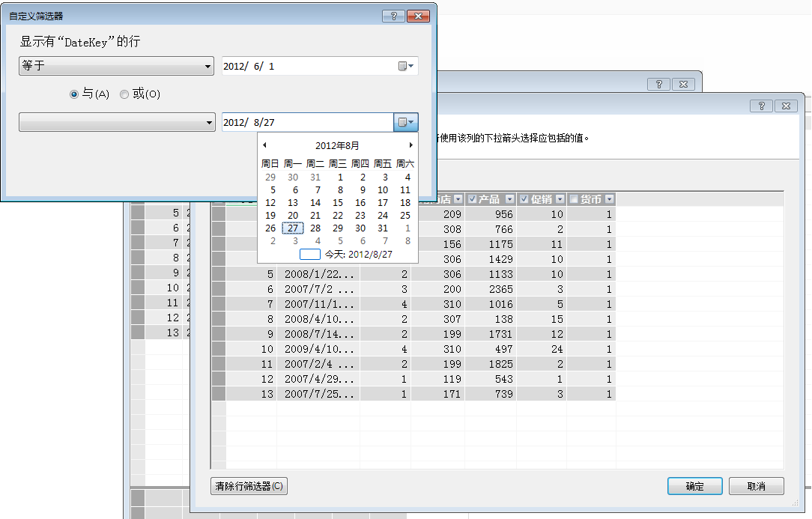This screenshot has height=519, width=812.
Task: Select September 8 in the calendar
Action: [x=407, y=241]
